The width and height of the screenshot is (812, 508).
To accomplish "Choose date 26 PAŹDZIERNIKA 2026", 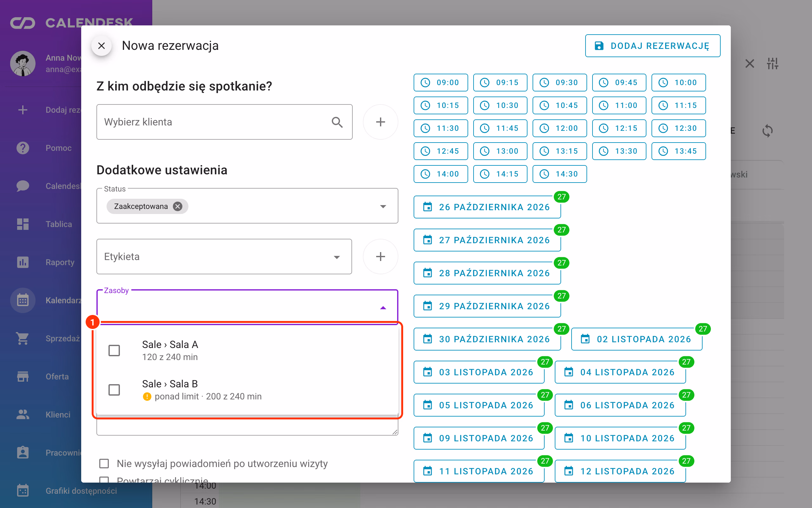I will [487, 207].
